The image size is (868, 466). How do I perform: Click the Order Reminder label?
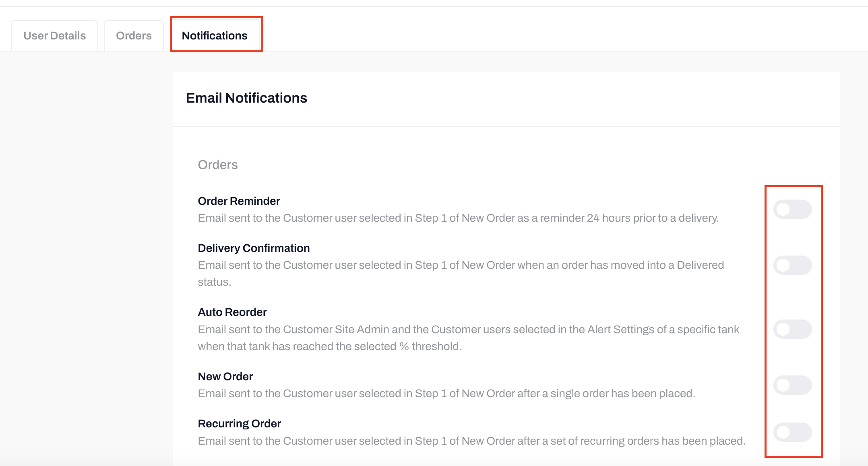tap(239, 201)
